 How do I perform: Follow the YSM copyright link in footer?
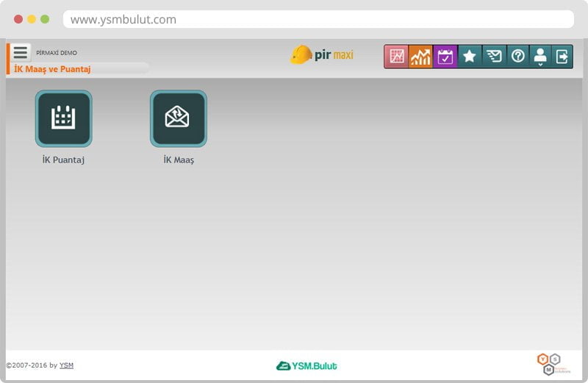click(x=66, y=365)
